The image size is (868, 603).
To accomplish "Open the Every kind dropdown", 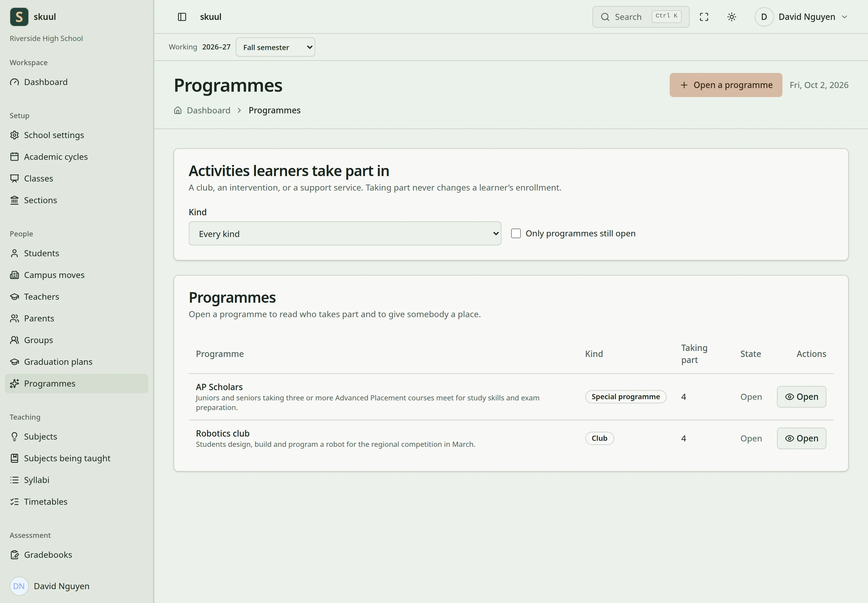I will point(345,233).
